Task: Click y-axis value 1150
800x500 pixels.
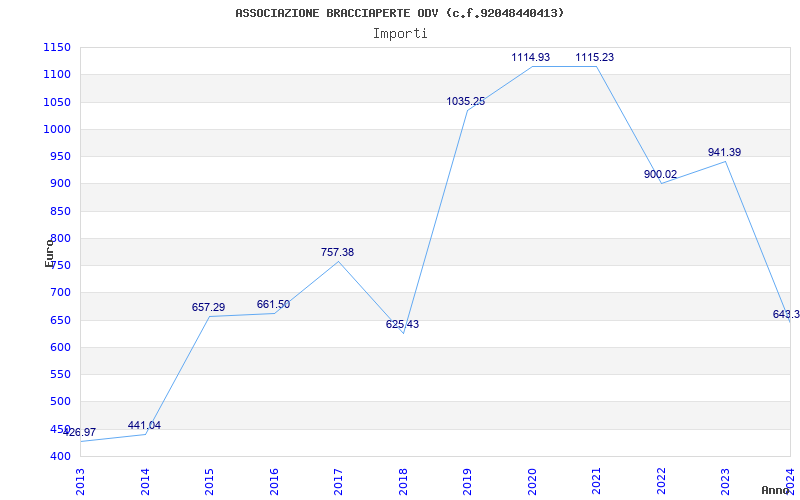Action: point(57,47)
